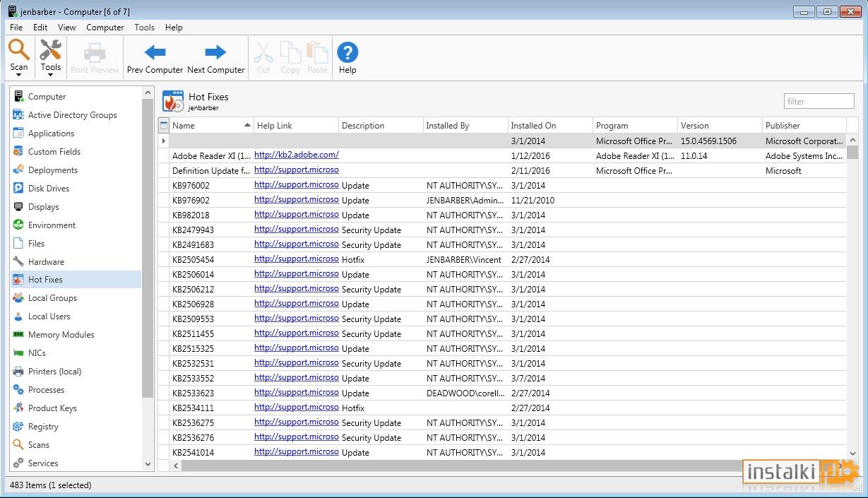The width and height of the screenshot is (868, 498).
Task: Click the filter input box
Action: [x=819, y=102]
